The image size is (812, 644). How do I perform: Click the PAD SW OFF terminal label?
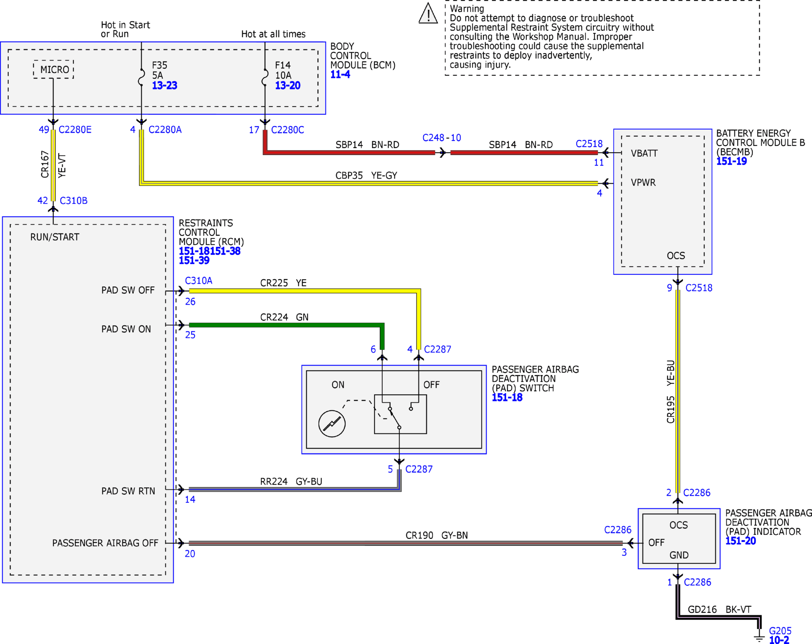point(128,290)
